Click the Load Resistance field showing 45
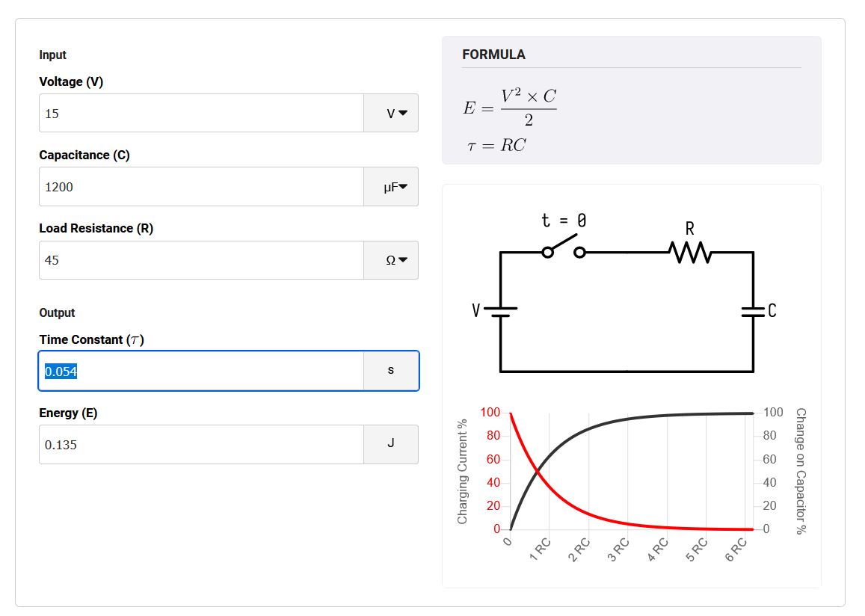Screen dimensions: 865x616 click(201, 260)
